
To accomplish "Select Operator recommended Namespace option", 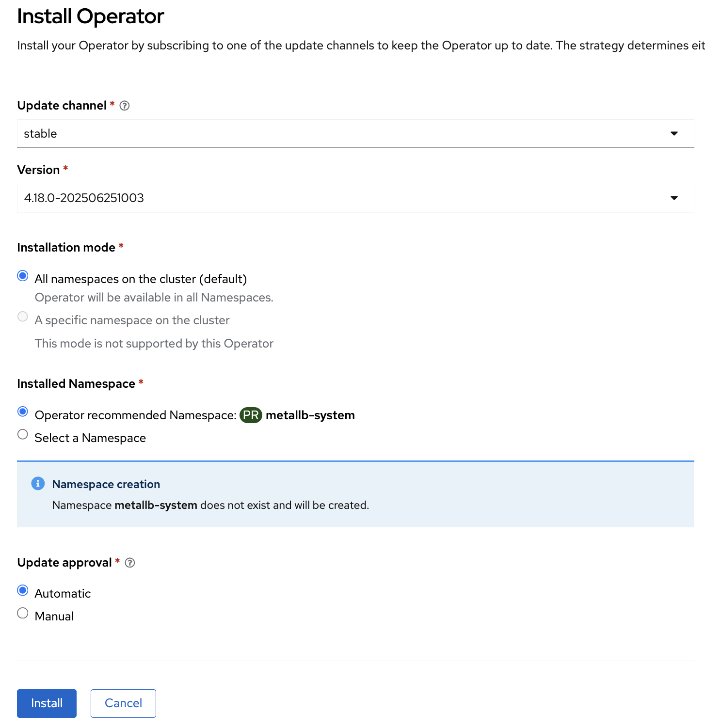I will (x=23, y=412).
